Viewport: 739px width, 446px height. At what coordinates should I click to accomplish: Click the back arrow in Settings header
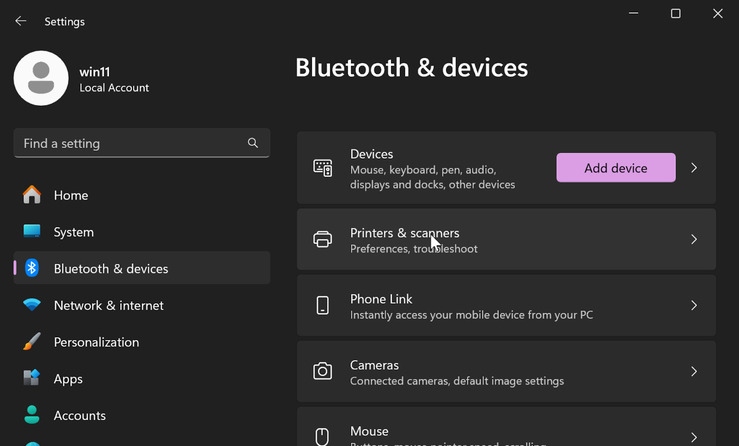click(x=20, y=21)
